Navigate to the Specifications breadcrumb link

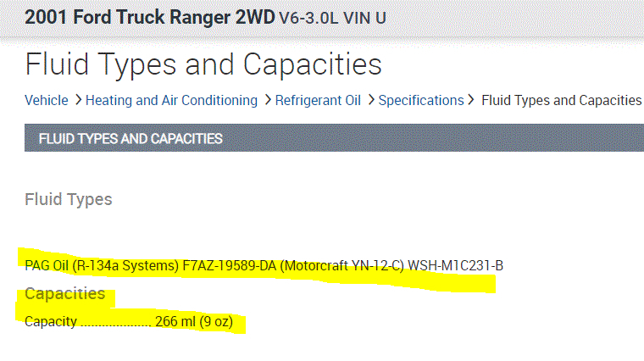(421, 100)
